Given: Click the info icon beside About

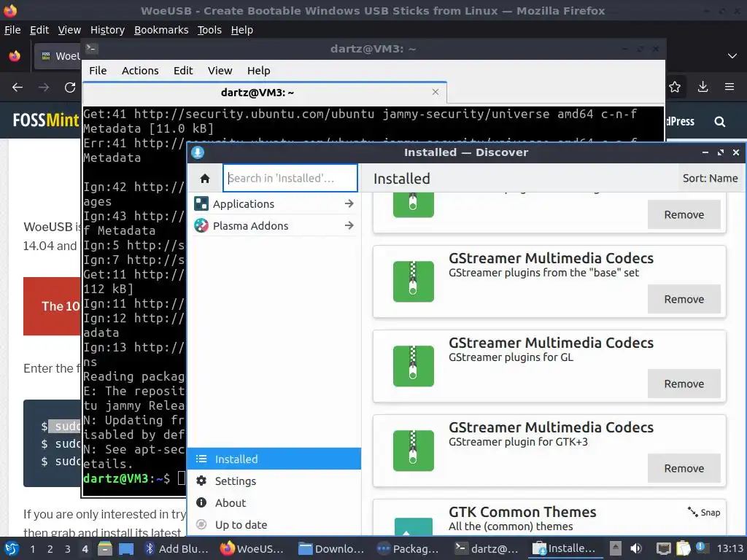Looking at the screenshot, I should pyautogui.click(x=201, y=503).
